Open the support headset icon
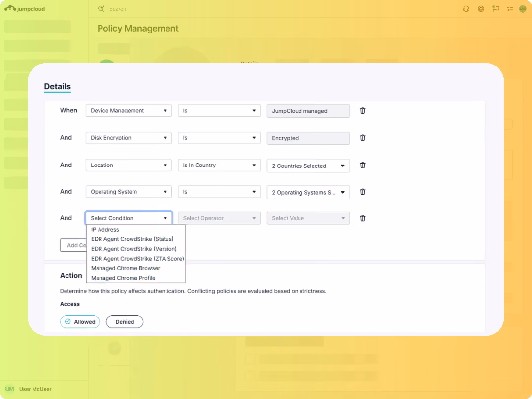Image resolution: width=532 pixels, height=399 pixels. (x=466, y=9)
